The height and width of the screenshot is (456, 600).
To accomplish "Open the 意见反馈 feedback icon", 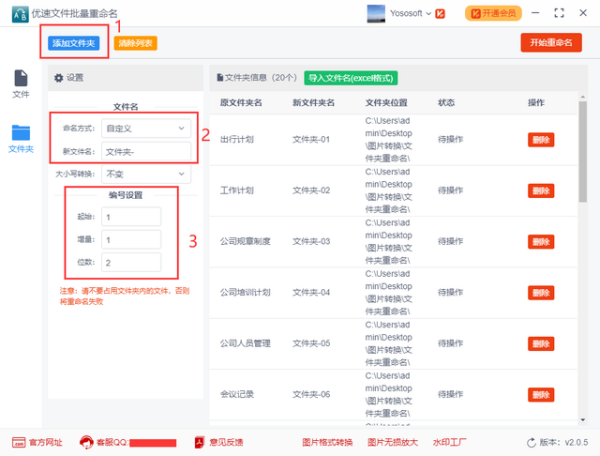I will pos(200,442).
